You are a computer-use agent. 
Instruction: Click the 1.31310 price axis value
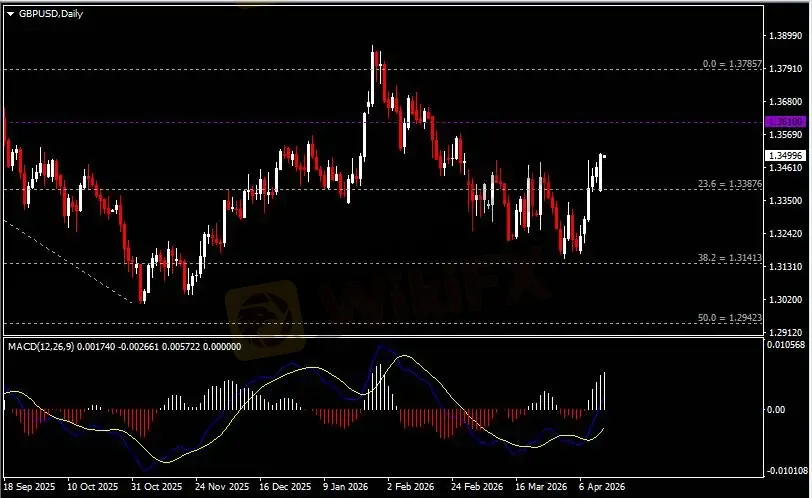(785, 267)
